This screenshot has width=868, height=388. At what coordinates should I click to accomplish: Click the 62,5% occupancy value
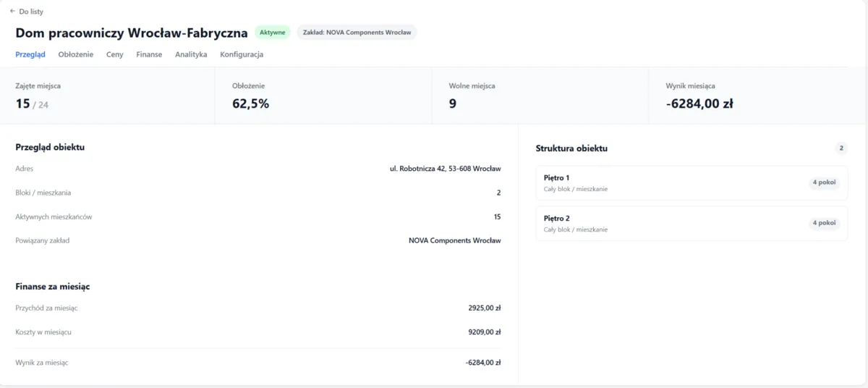point(250,104)
